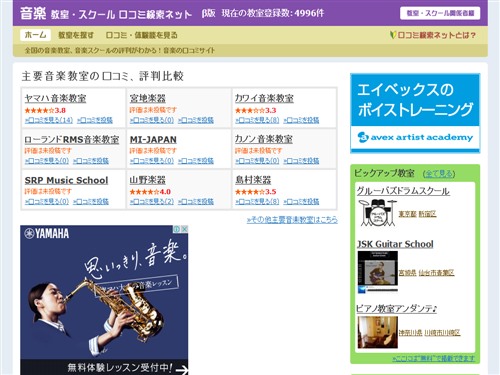Open the グルーバズドラムスクール drum kit thumbnail

[378, 213]
